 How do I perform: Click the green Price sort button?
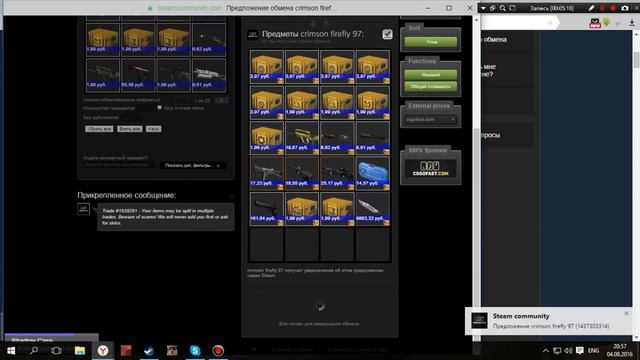tap(431, 42)
